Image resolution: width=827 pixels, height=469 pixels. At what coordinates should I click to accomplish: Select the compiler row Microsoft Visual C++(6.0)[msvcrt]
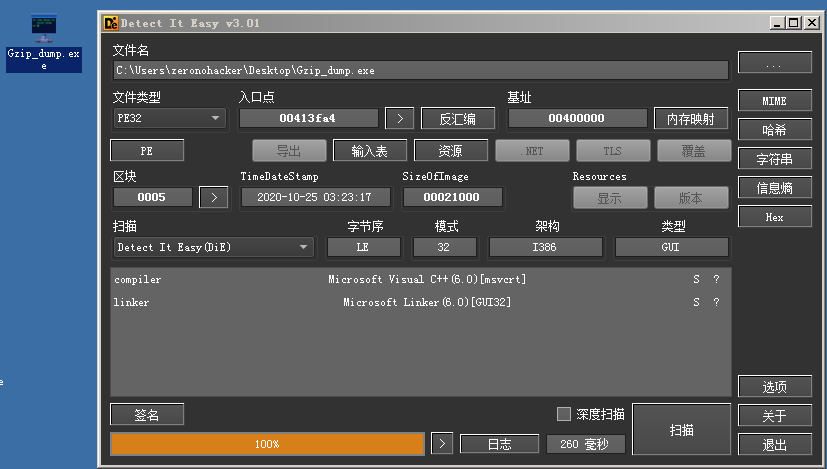point(420,279)
